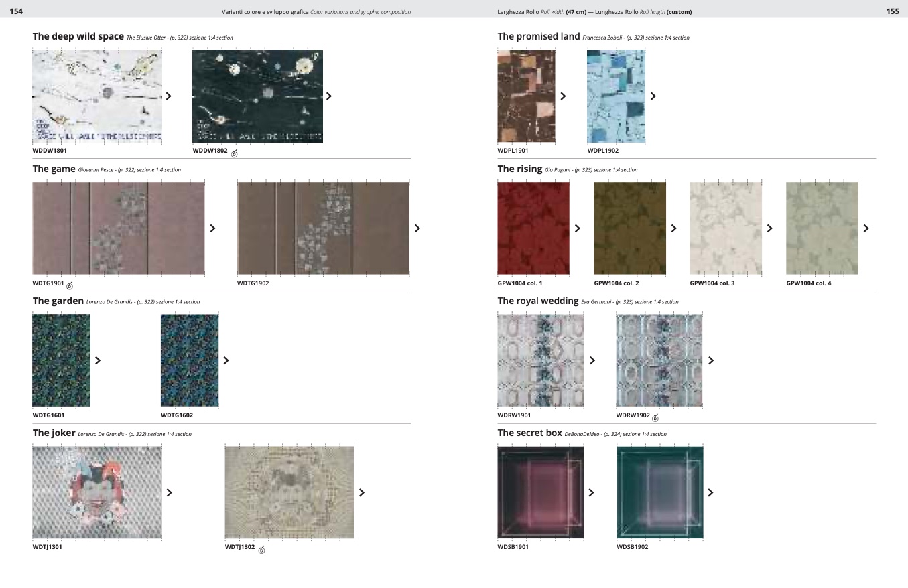Click the spiral icon beside WDDW1802
This screenshot has width=908, height=588.
pos(235,153)
